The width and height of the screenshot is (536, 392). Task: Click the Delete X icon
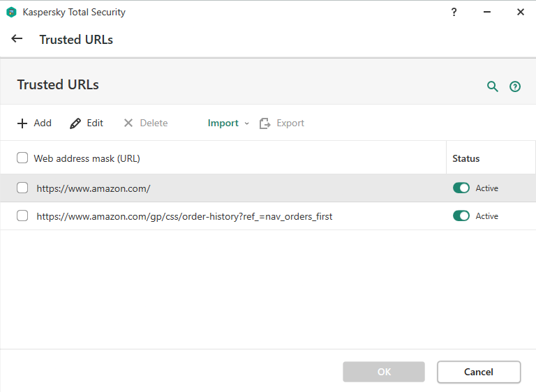128,123
